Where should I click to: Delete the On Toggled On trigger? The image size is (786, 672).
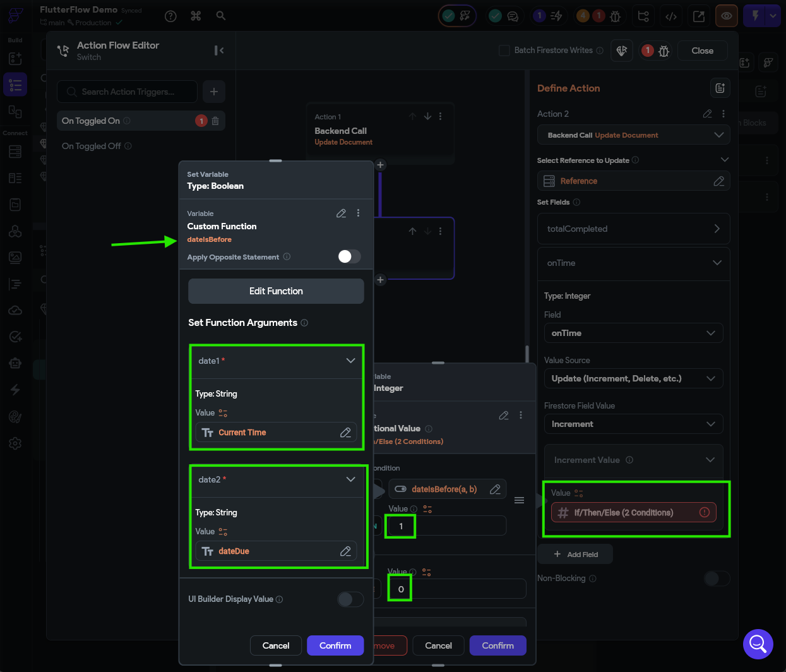(x=215, y=121)
